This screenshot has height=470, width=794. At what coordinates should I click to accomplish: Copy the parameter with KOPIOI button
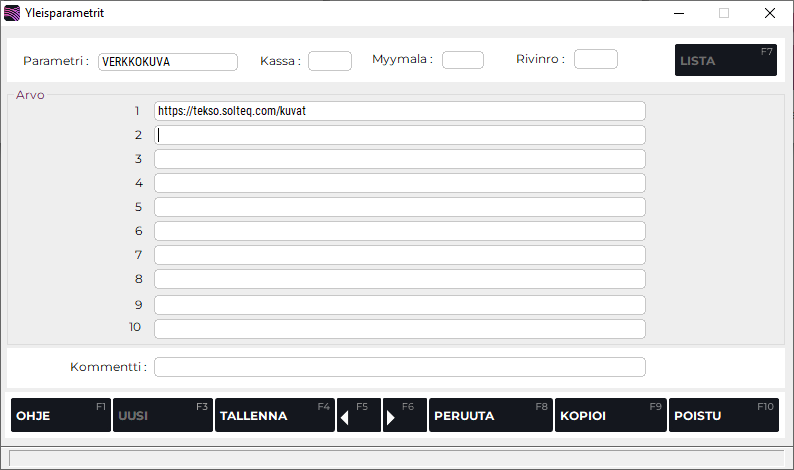pos(610,415)
